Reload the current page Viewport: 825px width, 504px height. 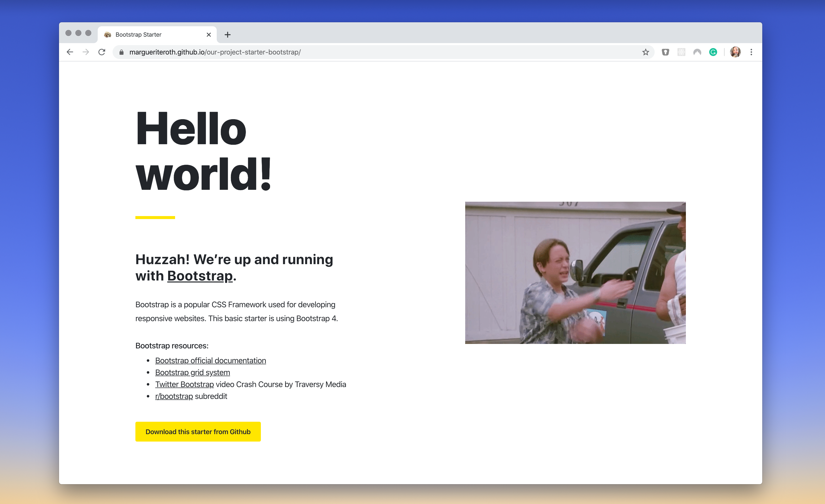102,52
